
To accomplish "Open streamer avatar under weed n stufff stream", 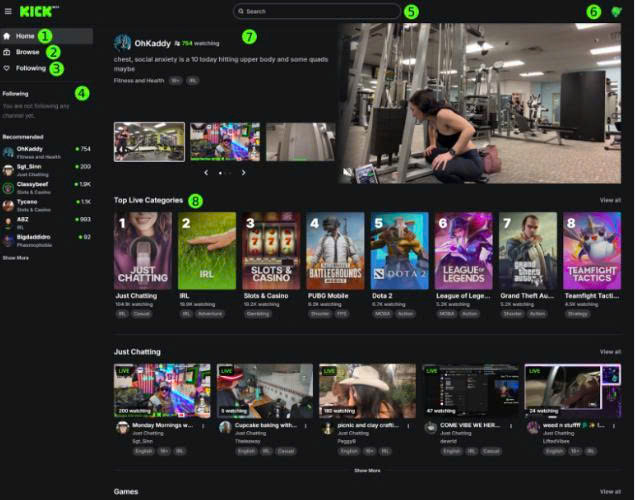I will (533, 428).
